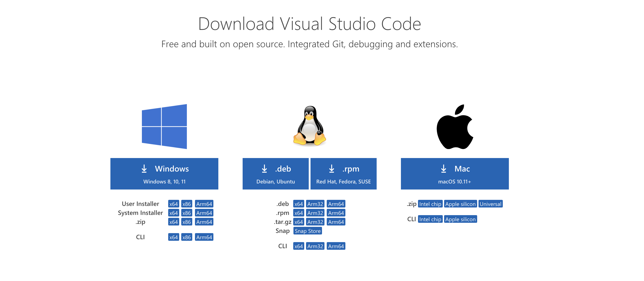This screenshot has height=281, width=644.
Task: Choose Apple silicon Mac .zip download
Action: point(460,204)
